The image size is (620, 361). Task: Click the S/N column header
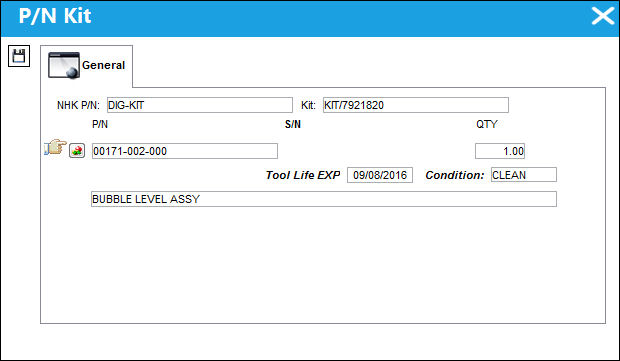pyautogui.click(x=293, y=124)
